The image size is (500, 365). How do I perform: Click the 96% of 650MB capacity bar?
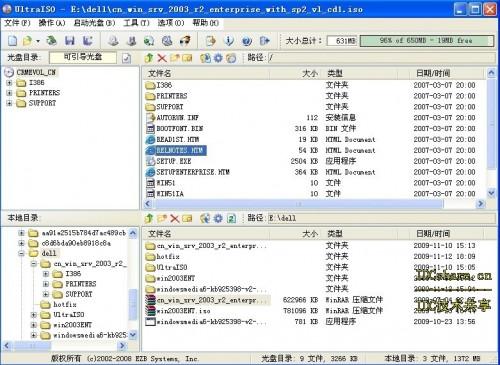tap(426, 41)
